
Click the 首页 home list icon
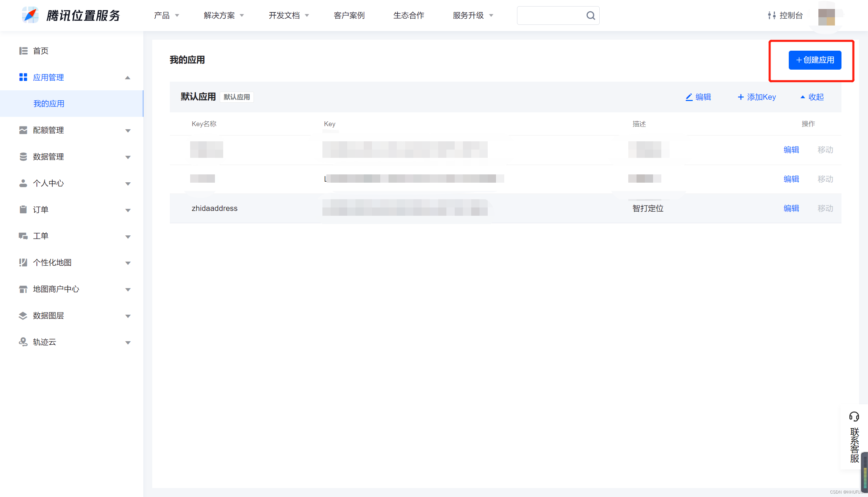tap(23, 51)
